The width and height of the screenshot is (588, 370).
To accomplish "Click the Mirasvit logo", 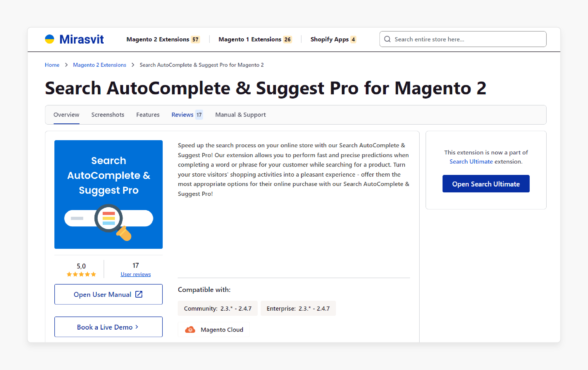I will 74,39.
